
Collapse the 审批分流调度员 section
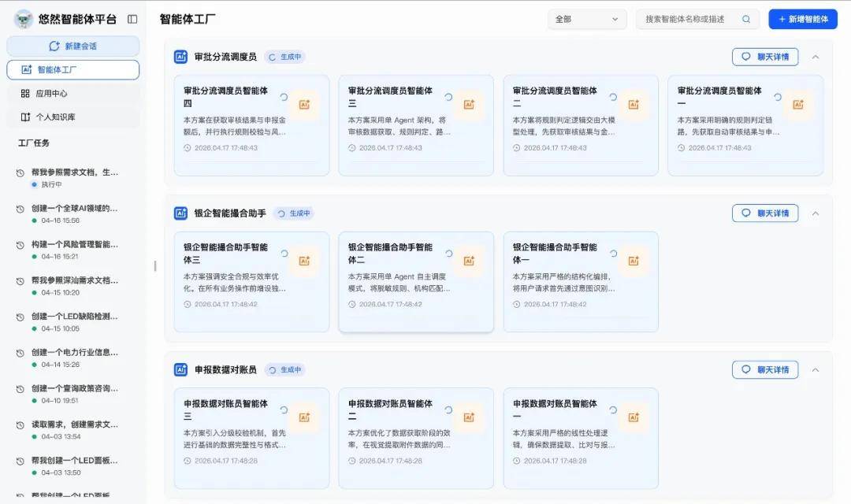click(x=816, y=57)
